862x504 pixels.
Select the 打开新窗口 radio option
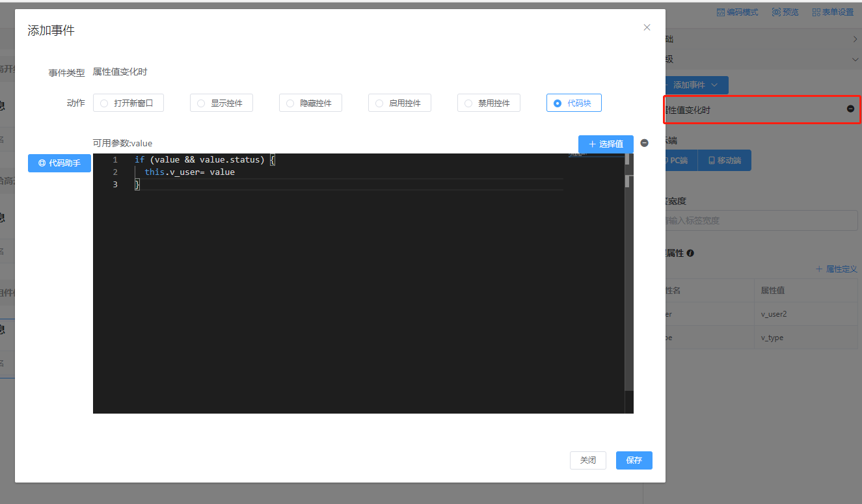tap(104, 103)
